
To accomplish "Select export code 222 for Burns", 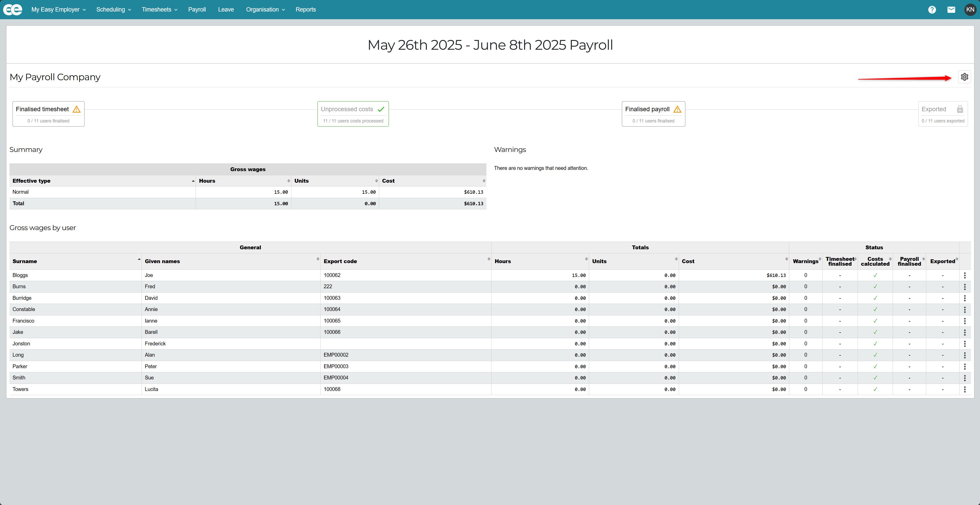I will (x=328, y=286).
